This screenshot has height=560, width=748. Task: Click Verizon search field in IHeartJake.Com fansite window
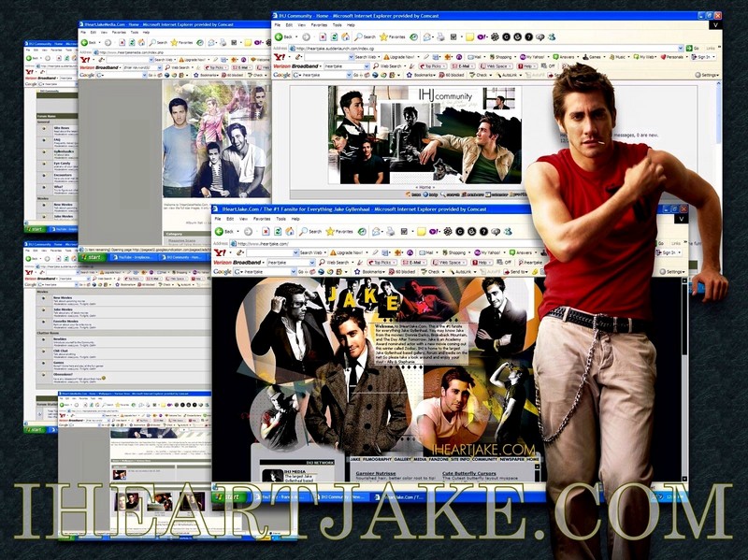pos(292,263)
